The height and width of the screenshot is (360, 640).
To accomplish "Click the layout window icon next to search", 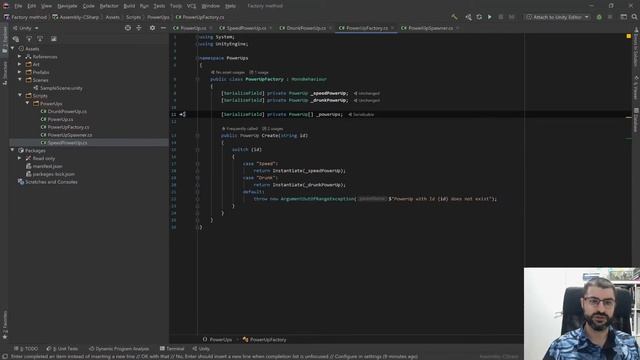I will [624, 17].
